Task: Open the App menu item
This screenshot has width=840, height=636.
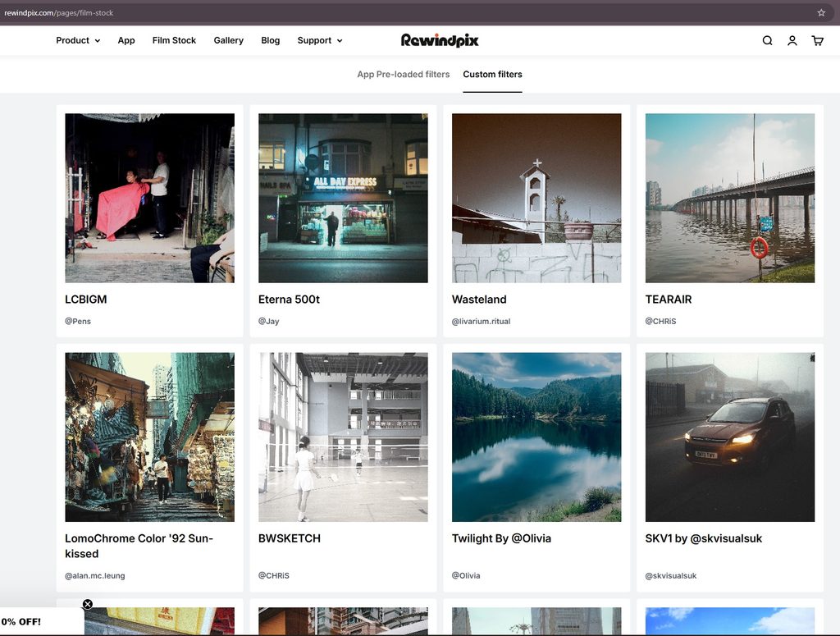Action: 126,41
